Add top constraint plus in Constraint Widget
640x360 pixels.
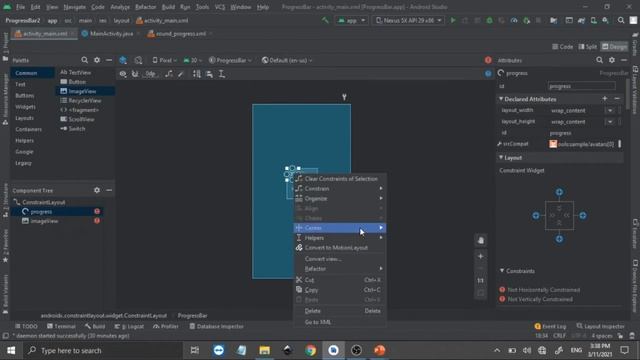pos(559,192)
